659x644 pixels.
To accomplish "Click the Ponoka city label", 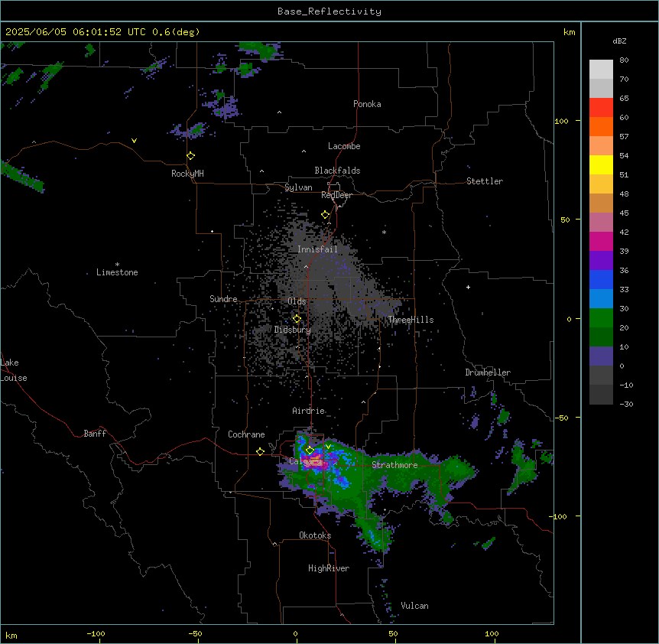I will coord(367,104).
